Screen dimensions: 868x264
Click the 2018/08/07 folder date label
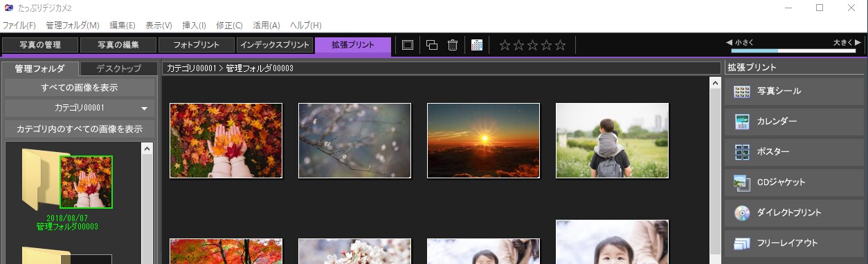pyautogui.click(x=67, y=218)
